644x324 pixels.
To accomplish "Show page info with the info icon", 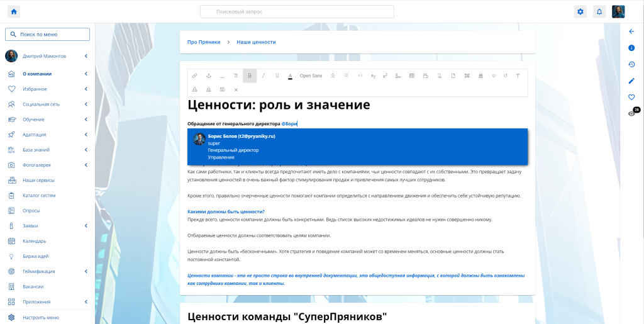I will [631, 48].
